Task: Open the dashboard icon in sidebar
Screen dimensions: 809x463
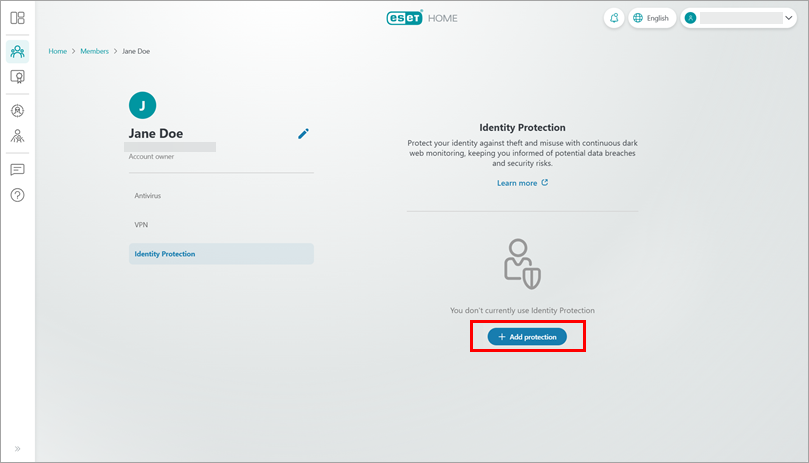Action: coord(17,18)
